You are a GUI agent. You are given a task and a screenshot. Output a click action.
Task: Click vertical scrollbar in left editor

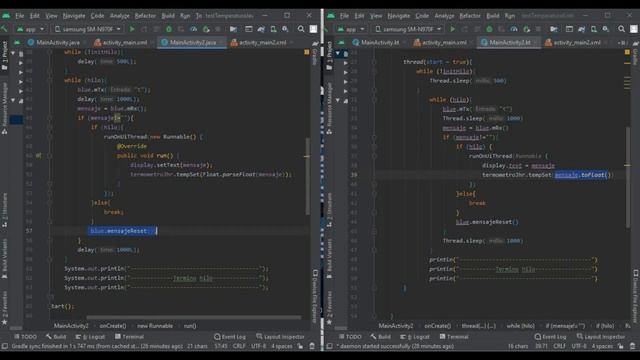point(307,176)
